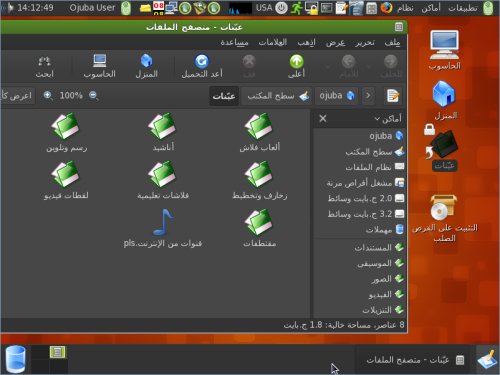The width and height of the screenshot is (500, 375).
Task: Open the تطبيقات applications panel menu
Action: point(463,8)
